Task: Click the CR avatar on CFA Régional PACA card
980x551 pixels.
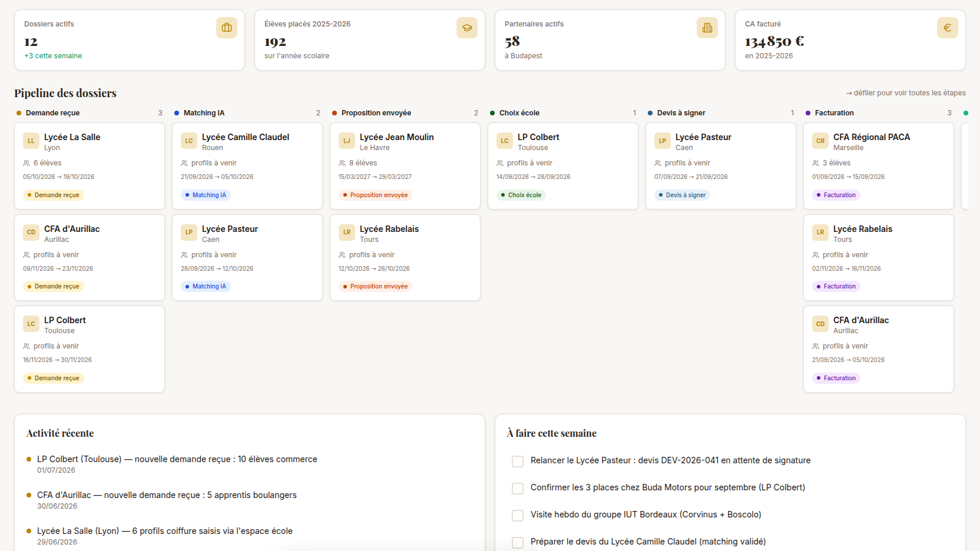Action: pos(820,141)
